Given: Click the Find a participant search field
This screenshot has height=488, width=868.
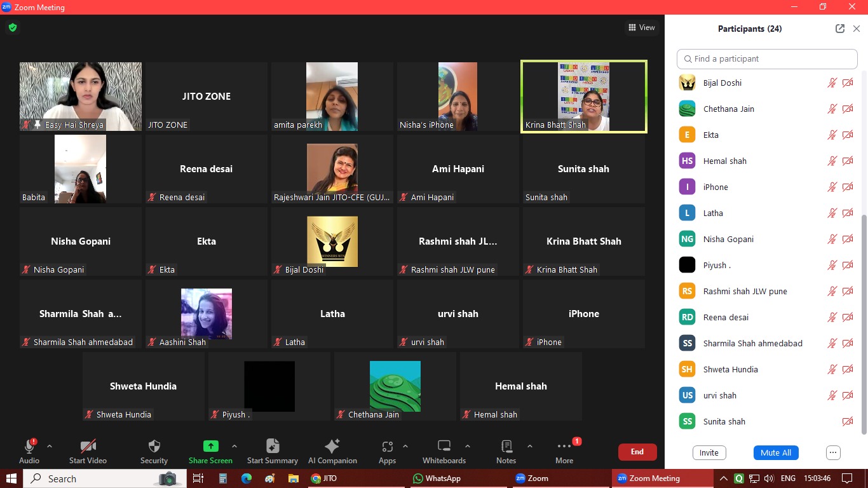Looking at the screenshot, I should pyautogui.click(x=767, y=59).
